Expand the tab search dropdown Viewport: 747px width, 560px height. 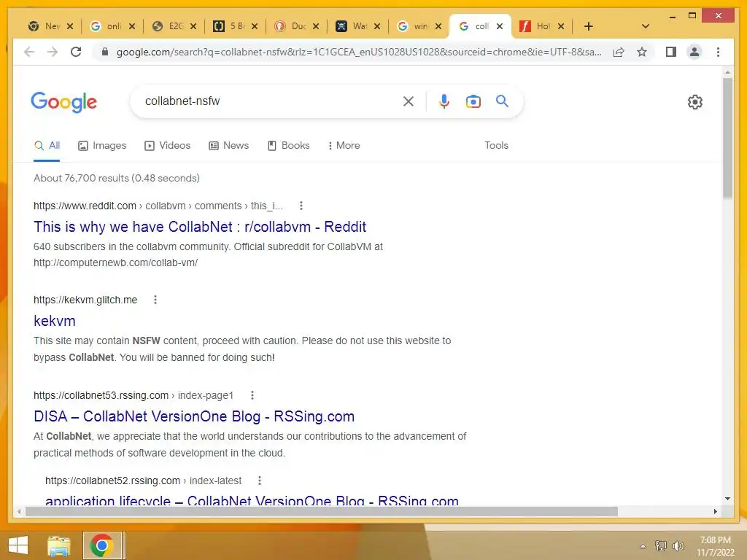pos(646,26)
